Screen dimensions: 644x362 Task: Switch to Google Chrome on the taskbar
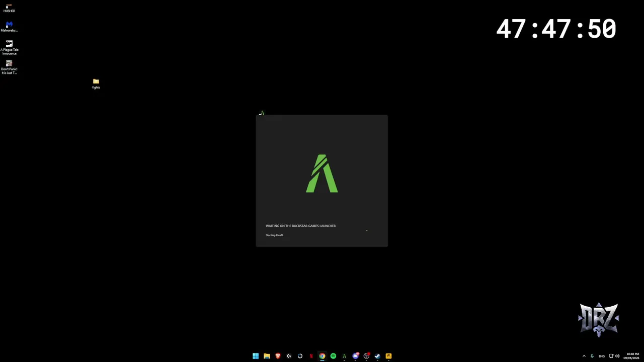pyautogui.click(x=322, y=356)
